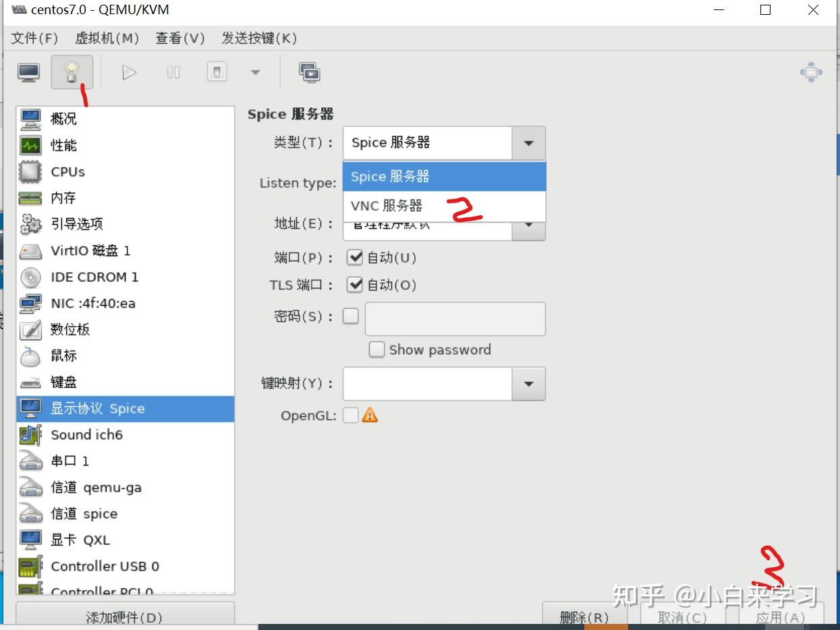
Task: Click the OpenGL warning triangle icon
Action: [x=369, y=415]
